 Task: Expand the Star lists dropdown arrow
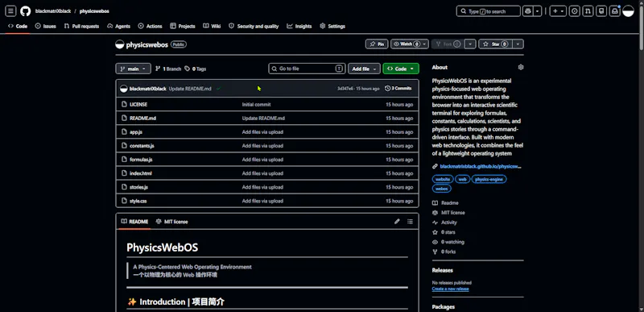[518, 44]
